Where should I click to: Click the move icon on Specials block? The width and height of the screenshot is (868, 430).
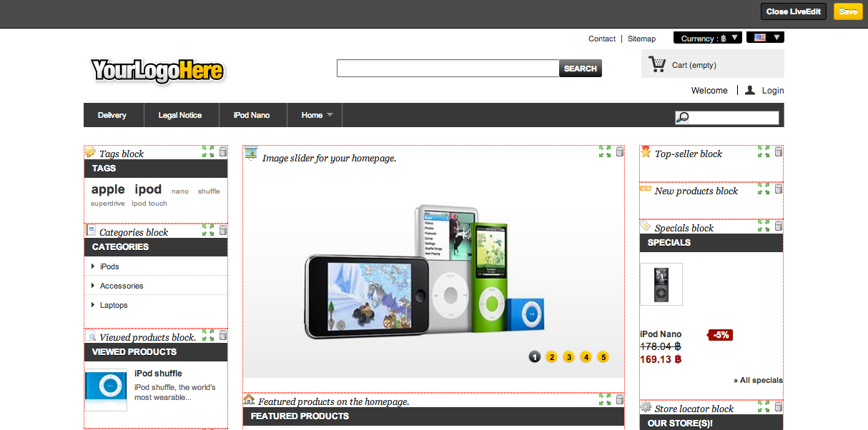[x=764, y=226]
